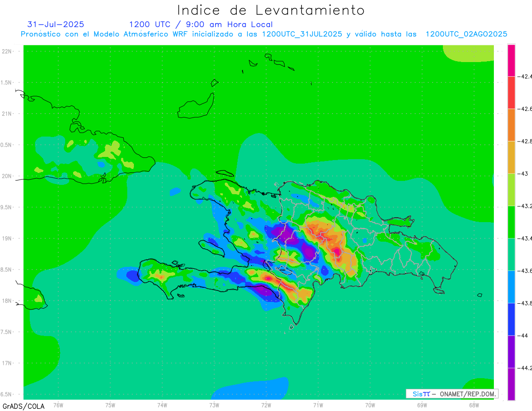Select the purple legend swatch below -44
The width and height of the screenshot is (532, 411).
511,352
